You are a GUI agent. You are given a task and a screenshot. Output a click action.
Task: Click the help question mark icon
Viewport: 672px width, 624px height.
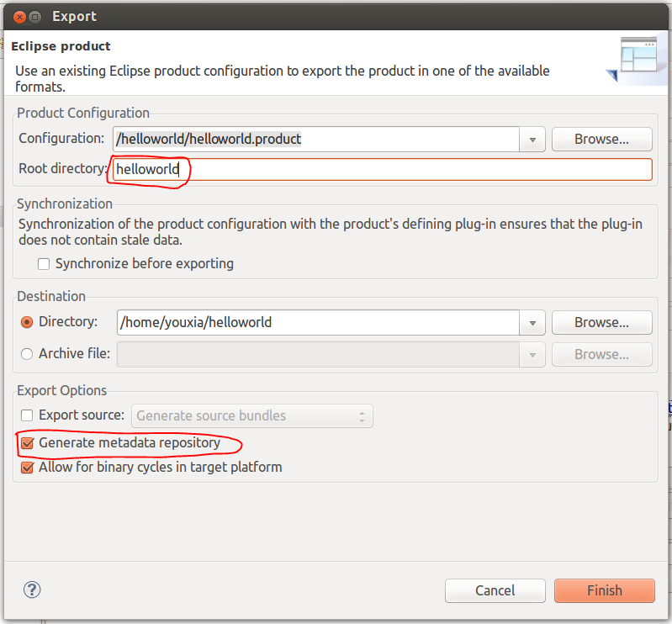coord(33,590)
